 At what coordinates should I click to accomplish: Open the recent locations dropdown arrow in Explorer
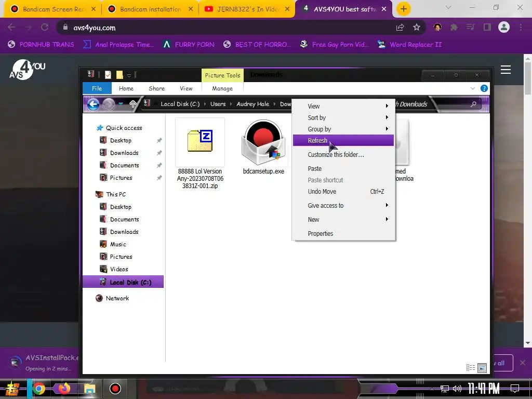coord(121,104)
